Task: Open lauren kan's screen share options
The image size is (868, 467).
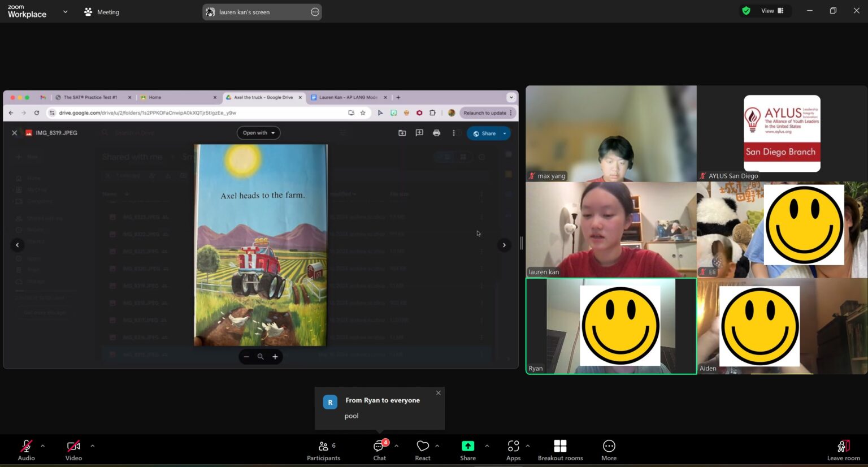Action: (x=315, y=12)
